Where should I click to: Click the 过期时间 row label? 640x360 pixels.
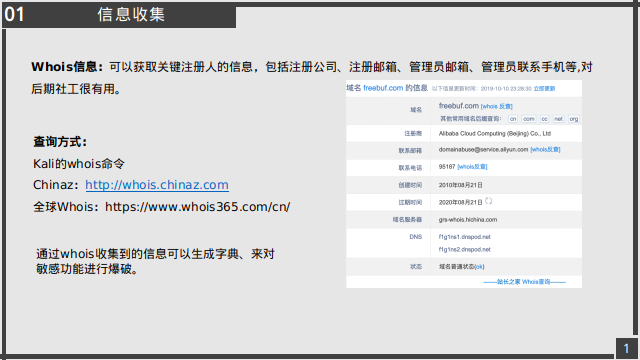coord(410,202)
